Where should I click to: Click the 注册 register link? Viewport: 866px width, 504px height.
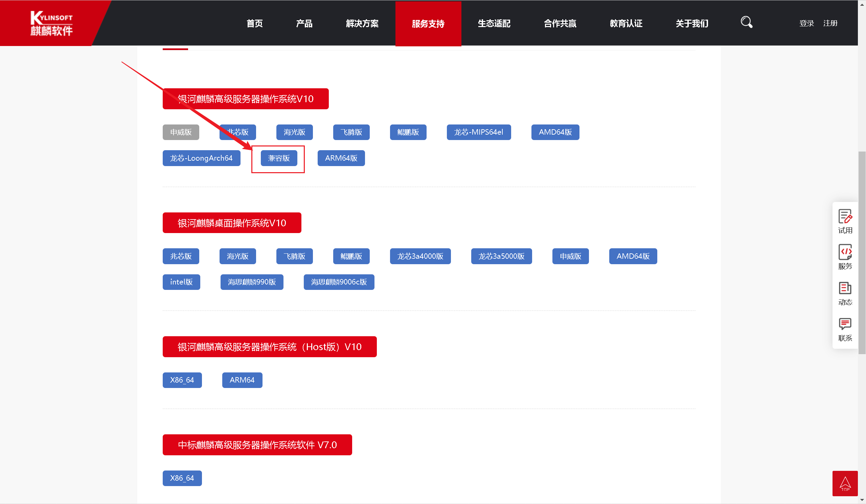click(830, 23)
